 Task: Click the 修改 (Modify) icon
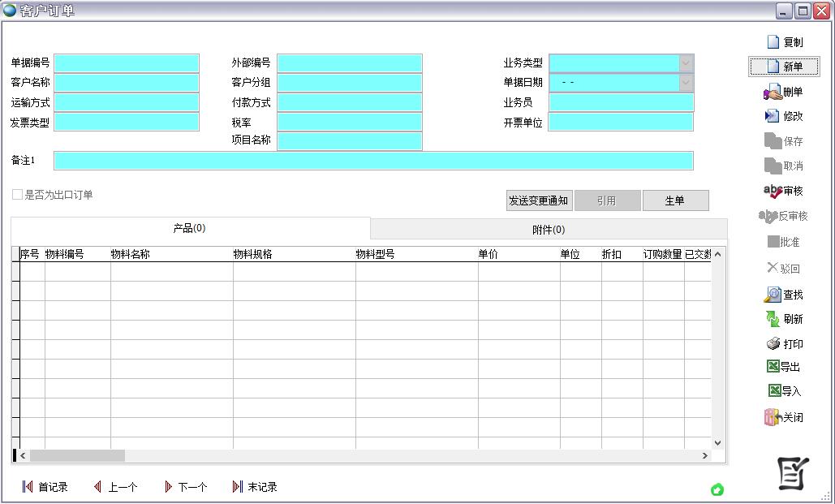click(x=773, y=116)
